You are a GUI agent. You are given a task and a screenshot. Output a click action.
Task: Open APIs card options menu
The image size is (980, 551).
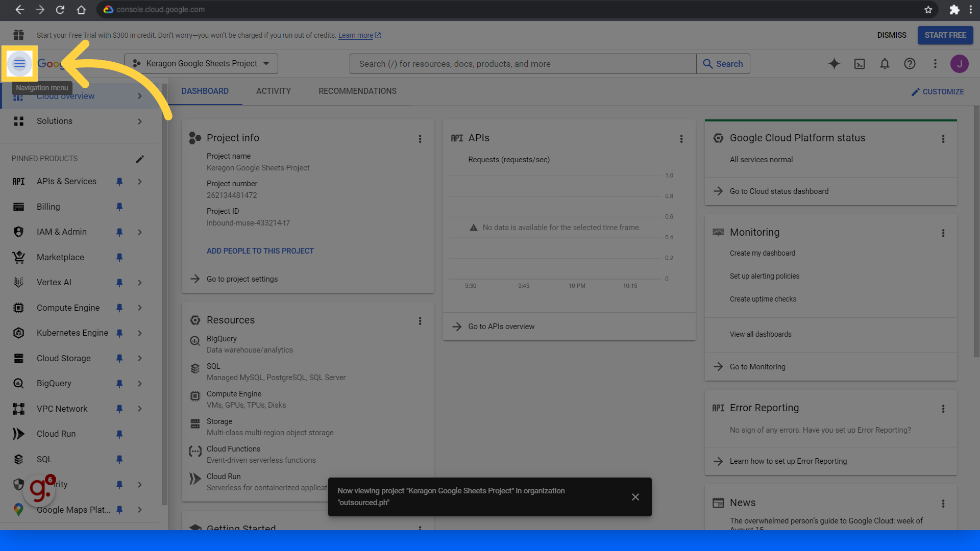[x=681, y=139]
